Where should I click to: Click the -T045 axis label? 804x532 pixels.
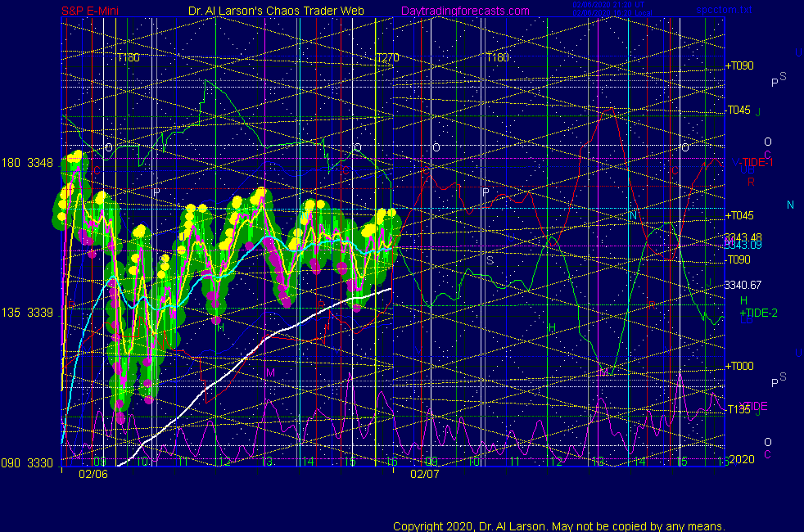point(739,110)
